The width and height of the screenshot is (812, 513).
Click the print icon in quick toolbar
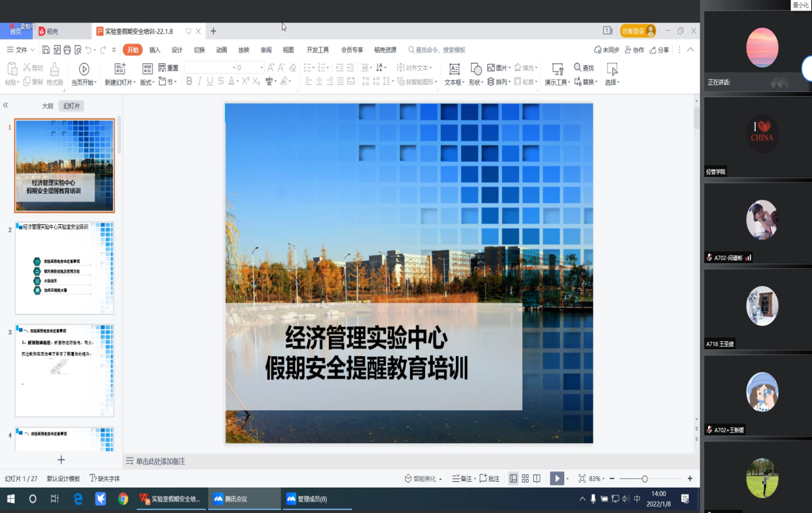tap(67, 50)
